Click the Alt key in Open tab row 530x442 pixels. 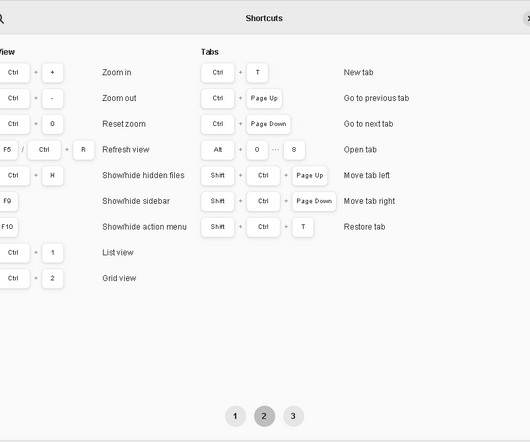(218, 150)
